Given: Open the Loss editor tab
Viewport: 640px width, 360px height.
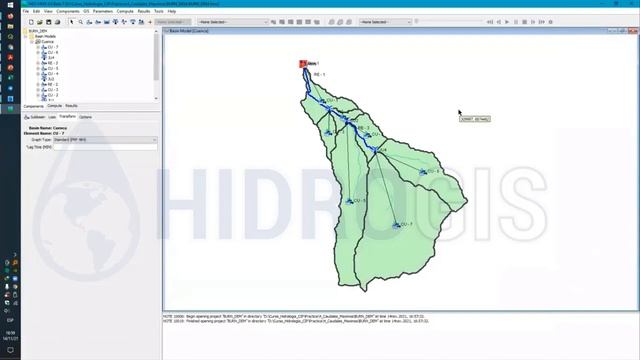Looking at the screenshot, I should 52,117.
